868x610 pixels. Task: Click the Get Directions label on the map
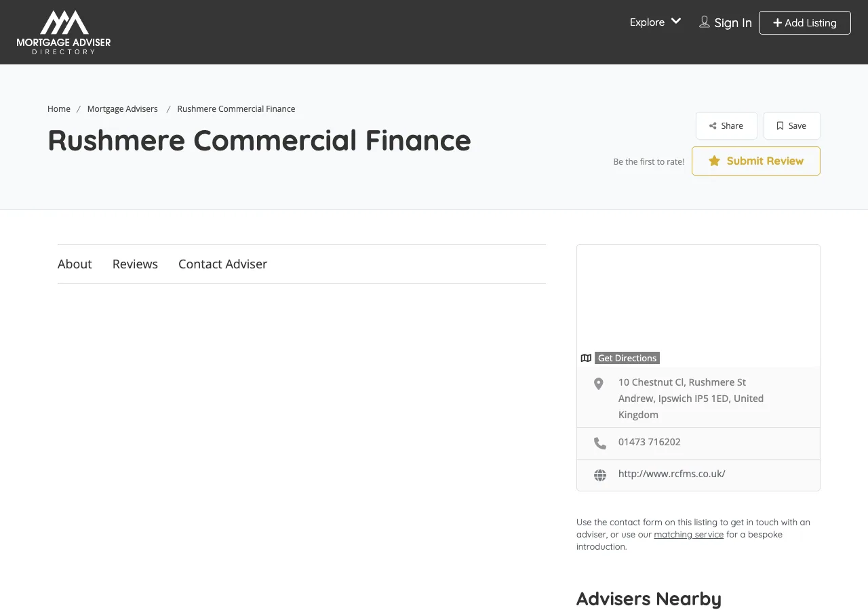tap(627, 358)
